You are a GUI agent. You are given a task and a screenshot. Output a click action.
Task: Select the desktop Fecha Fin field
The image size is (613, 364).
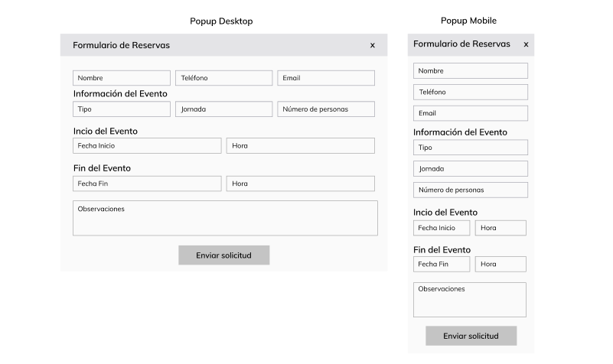[147, 184]
